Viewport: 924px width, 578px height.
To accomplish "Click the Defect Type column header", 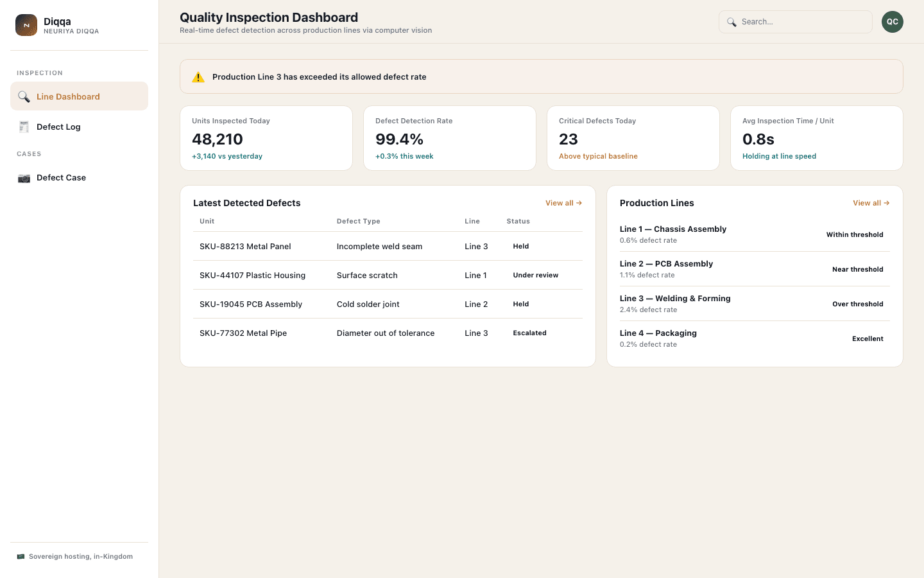I will [358, 222].
